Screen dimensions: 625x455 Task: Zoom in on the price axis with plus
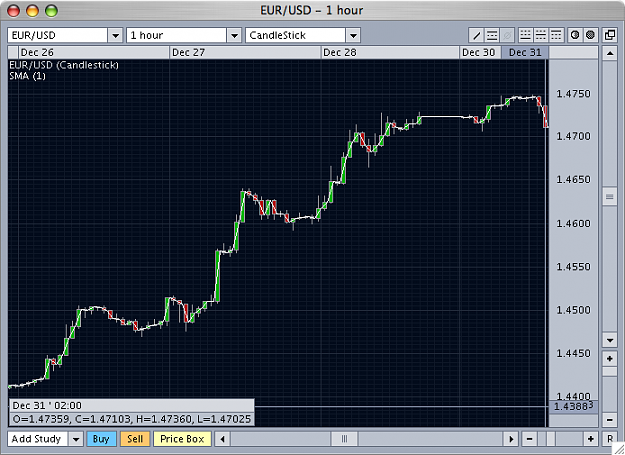[x=609, y=359]
